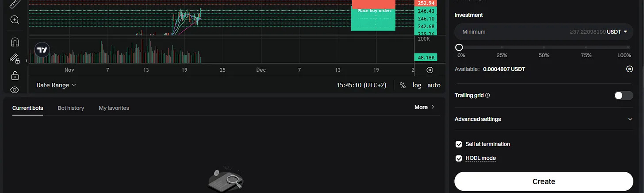Viewport: 644px width, 193px height.
Task: Lock all drawing tools
Action: (14, 75)
